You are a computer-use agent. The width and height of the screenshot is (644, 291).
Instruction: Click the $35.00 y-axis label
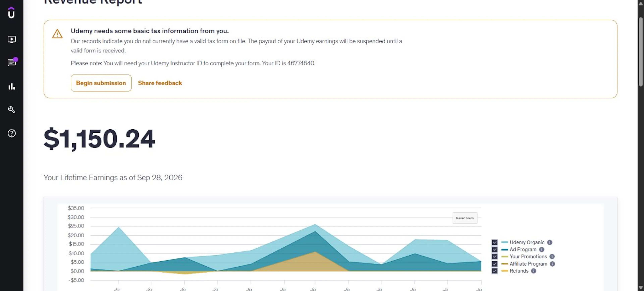tap(76, 208)
